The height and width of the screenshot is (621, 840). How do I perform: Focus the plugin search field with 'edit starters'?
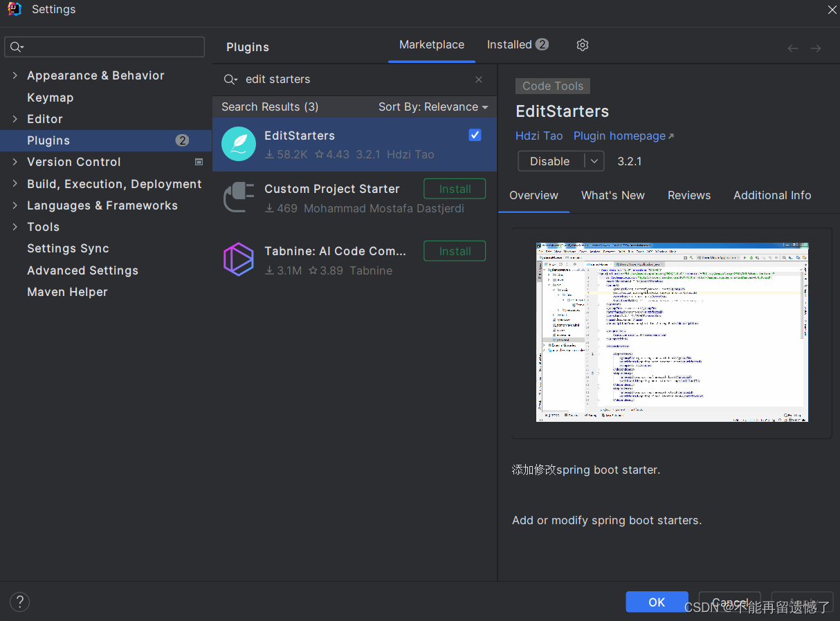click(354, 80)
